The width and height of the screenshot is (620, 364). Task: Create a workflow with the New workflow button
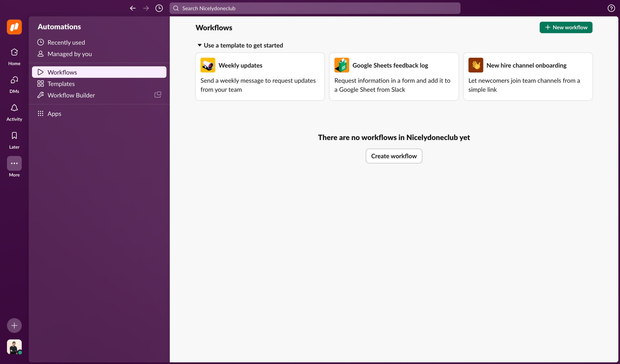pos(566,27)
